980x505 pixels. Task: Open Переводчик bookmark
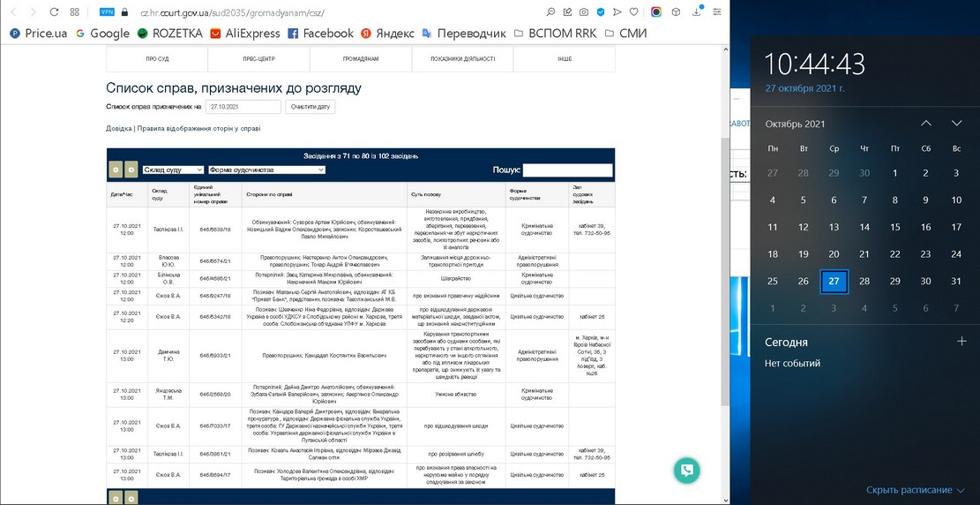464,34
